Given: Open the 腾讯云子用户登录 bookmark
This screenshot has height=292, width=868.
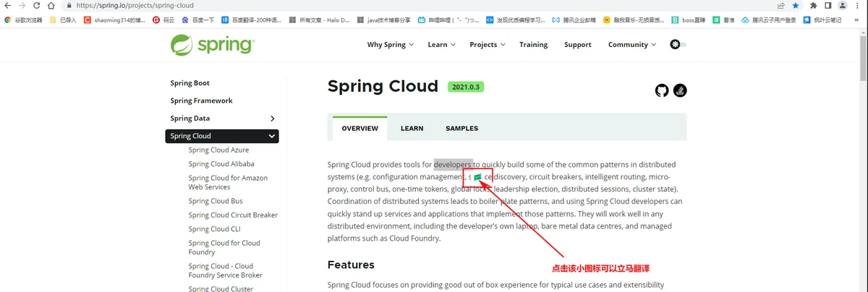Looking at the screenshot, I should (769, 20).
